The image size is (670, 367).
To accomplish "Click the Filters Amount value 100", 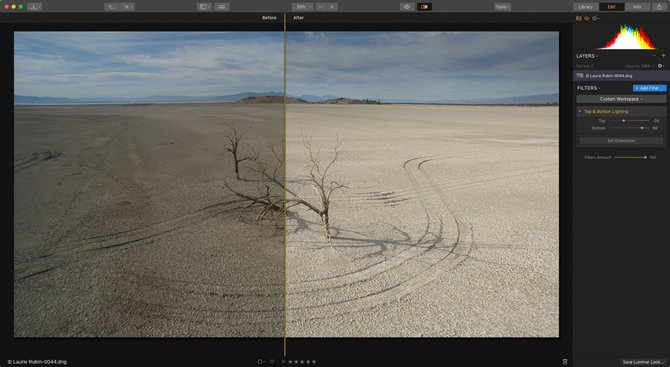I will coord(652,158).
